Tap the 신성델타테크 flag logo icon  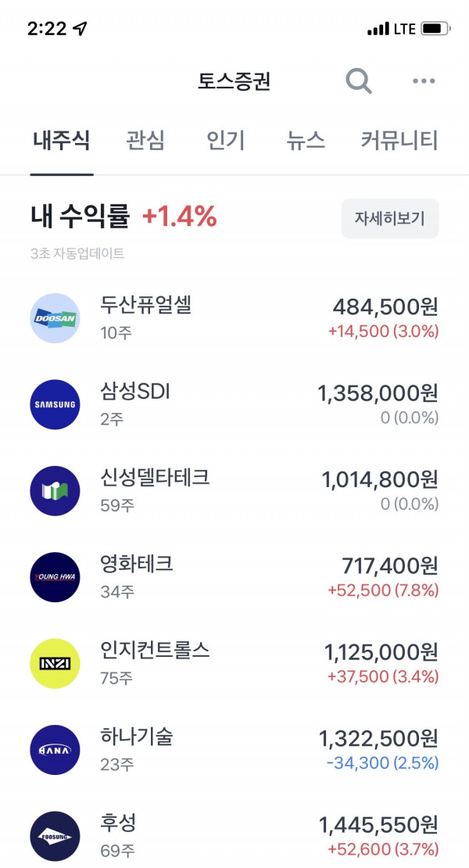point(55,491)
